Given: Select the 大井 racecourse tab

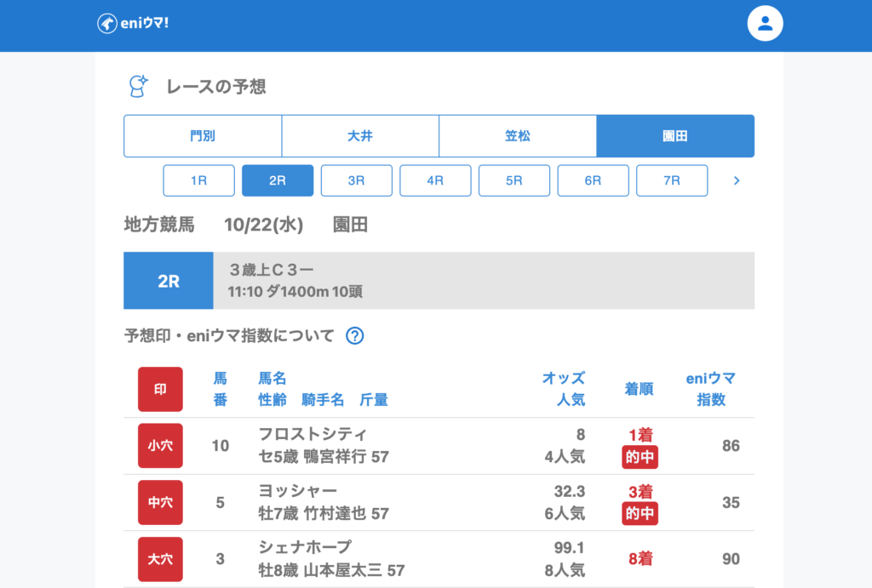Looking at the screenshot, I should pos(360,136).
